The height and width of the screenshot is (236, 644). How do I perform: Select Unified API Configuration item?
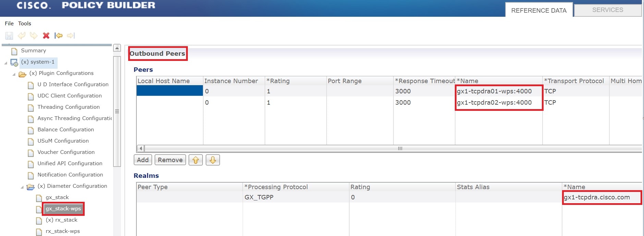point(70,163)
